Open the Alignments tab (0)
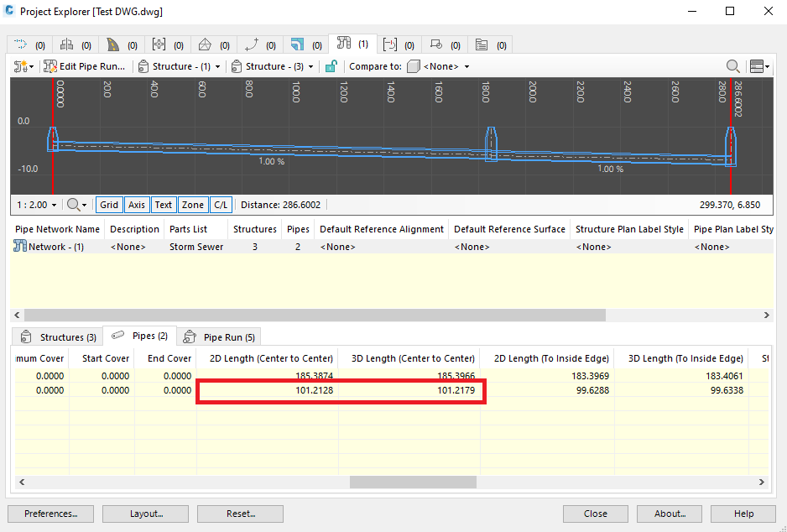The height and width of the screenshot is (532, 787). (x=29, y=44)
